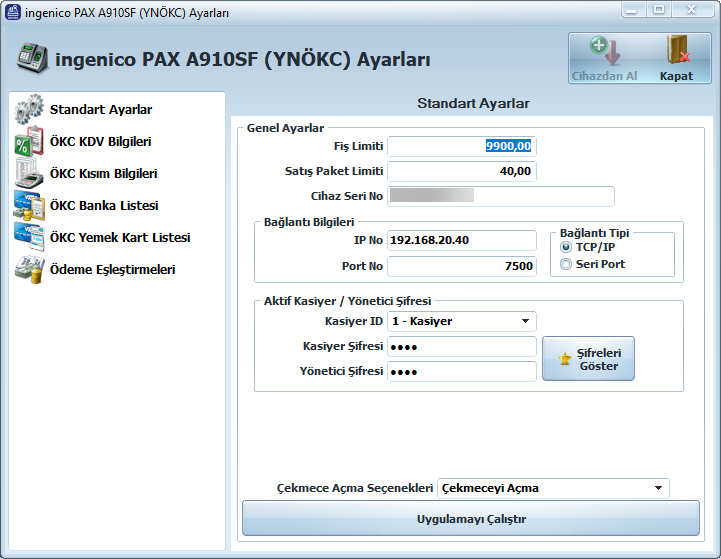Focus the Satış Paket Limiti field
The height and width of the screenshot is (559, 721).
pyautogui.click(x=462, y=171)
